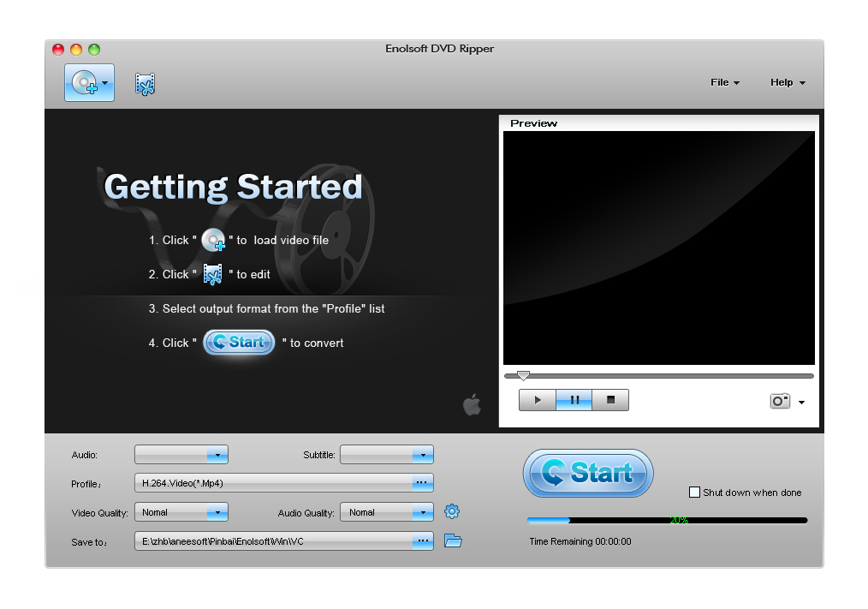This screenshot has height=609, width=868.
Task: Expand the Subtitle dropdown
Action: point(422,455)
